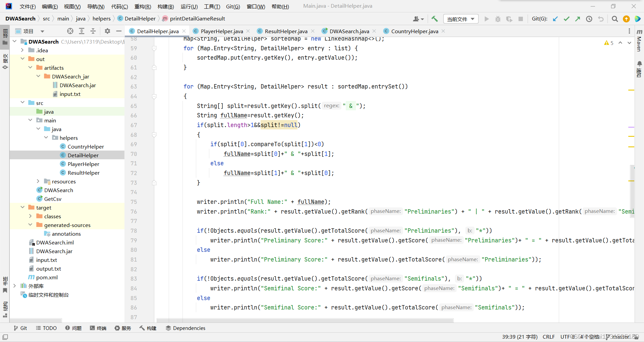
Task: Open the Notifications bell panel
Action: (639, 69)
